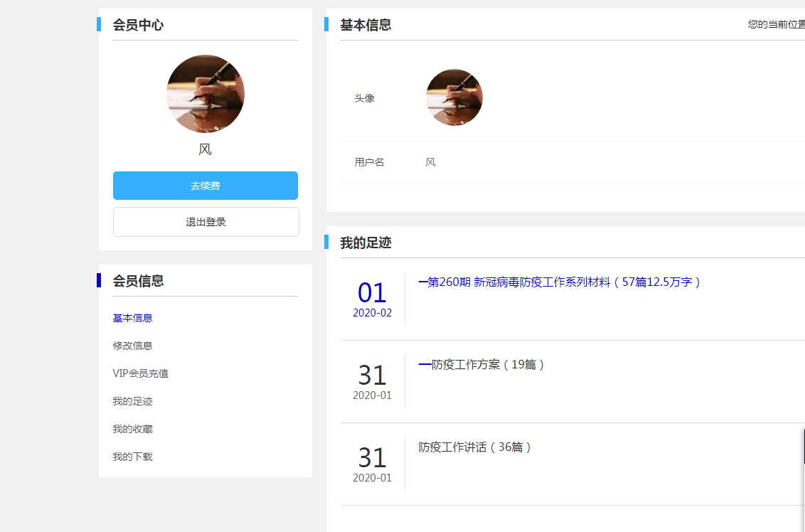The image size is (805, 532).
Task: Click the username 风 below the sidebar avatar
Action: (206, 149)
